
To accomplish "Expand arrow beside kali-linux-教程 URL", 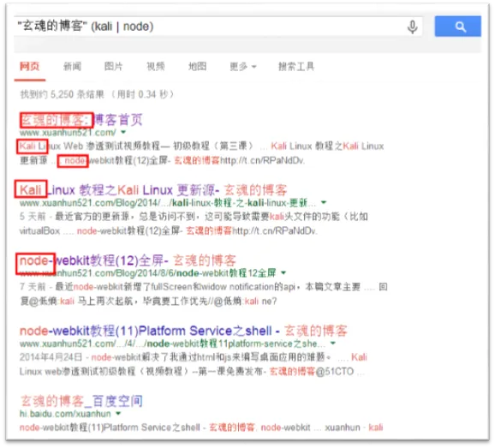I will 324,202.
